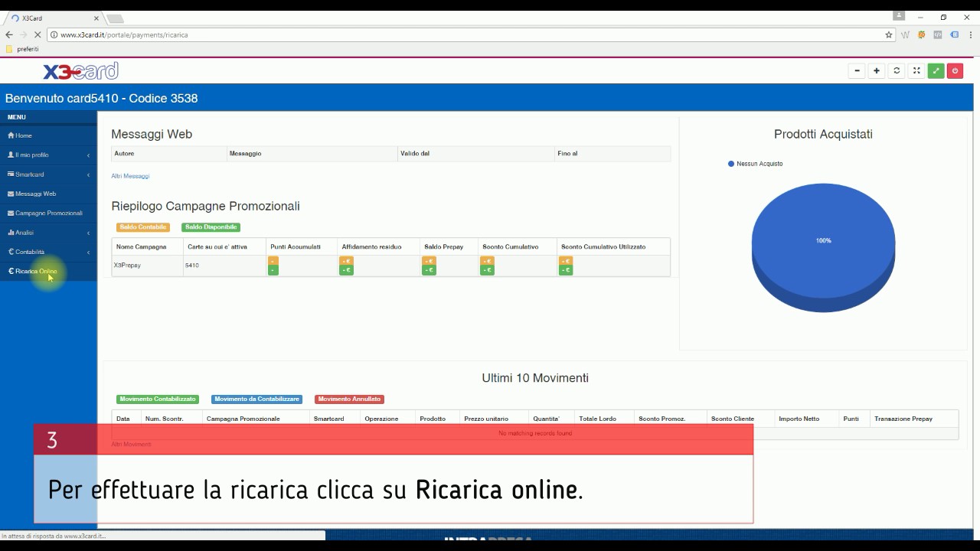Screen dimensions: 980x551
Task: Click the Altri Messaggi link
Action: click(130, 176)
